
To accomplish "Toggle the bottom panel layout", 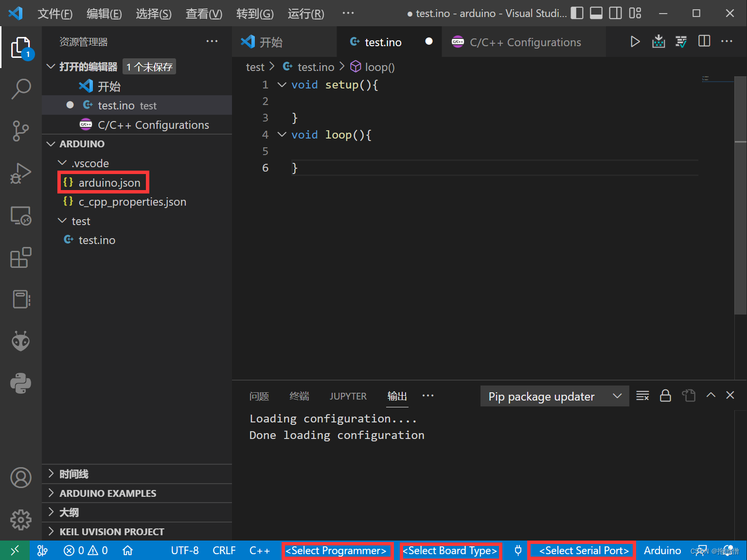I will click(x=596, y=13).
